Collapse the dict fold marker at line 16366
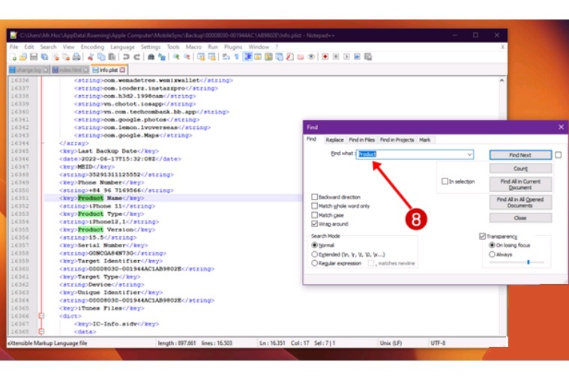 pyautogui.click(x=42, y=316)
